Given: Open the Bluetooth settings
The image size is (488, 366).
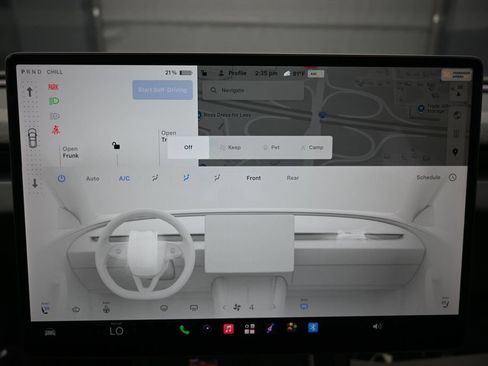Looking at the screenshot, I should [313, 327].
